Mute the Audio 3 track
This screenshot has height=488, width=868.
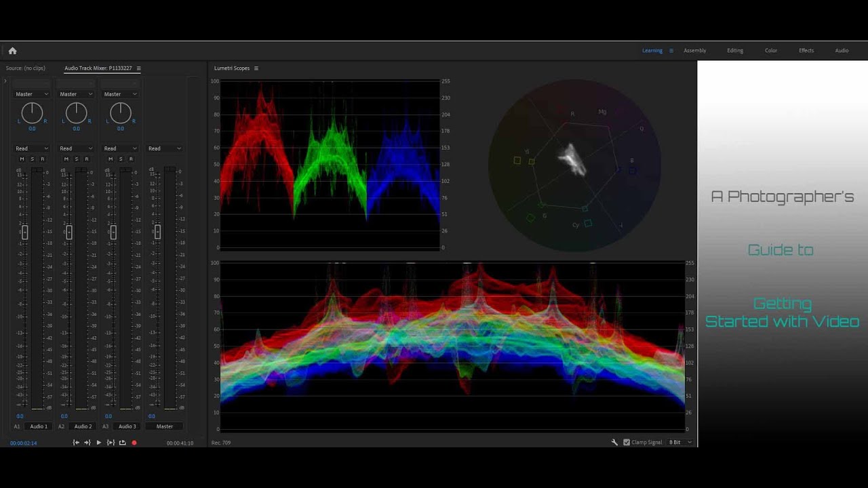(110, 159)
